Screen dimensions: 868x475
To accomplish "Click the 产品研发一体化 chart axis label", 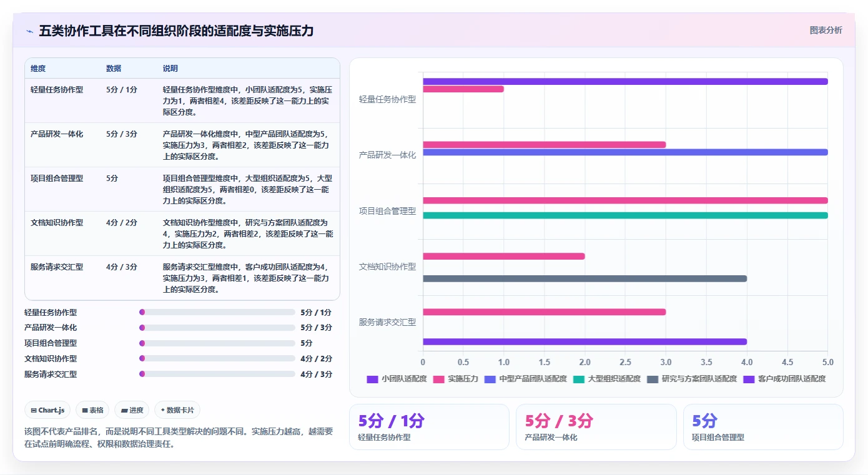I will pyautogui.click(x=387, y=155).
